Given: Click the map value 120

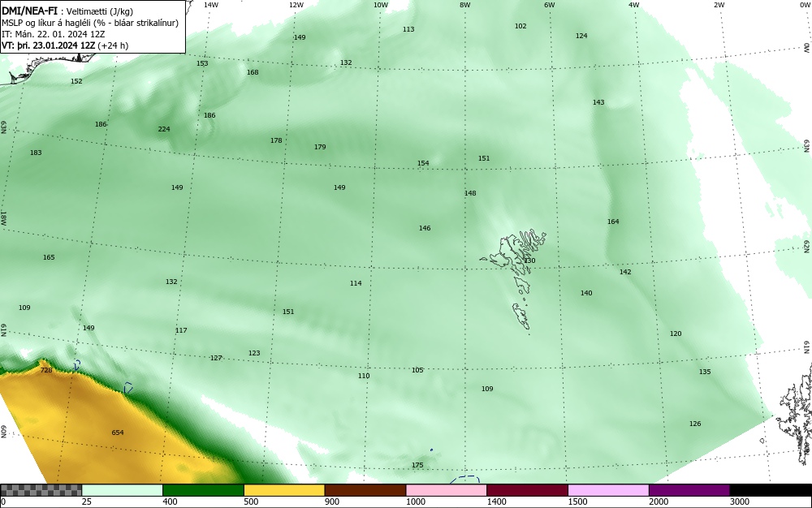Looking at the screenshot, I should (676, 334).
